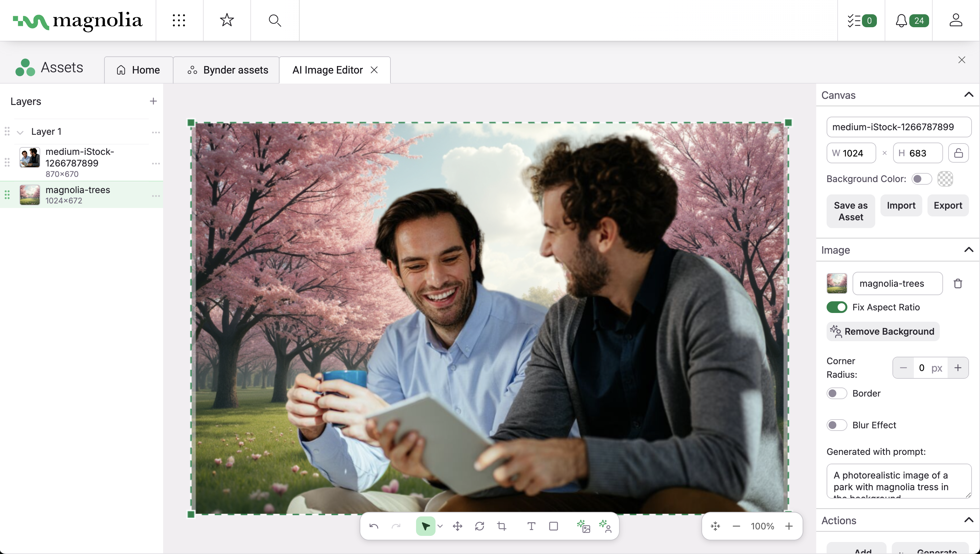
Task: Click Save as Asset button
Action: pos(850,211)
